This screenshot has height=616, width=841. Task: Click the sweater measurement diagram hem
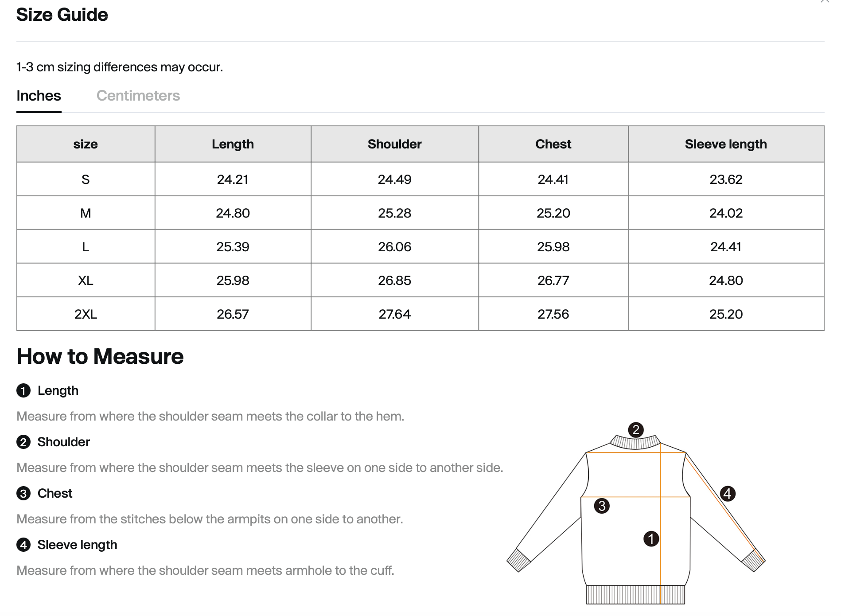[x=635, y=595]
